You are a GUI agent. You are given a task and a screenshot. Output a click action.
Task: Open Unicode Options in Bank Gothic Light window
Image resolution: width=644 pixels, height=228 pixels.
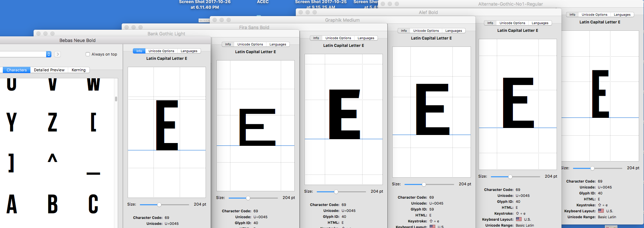click(x=250, y=44)
